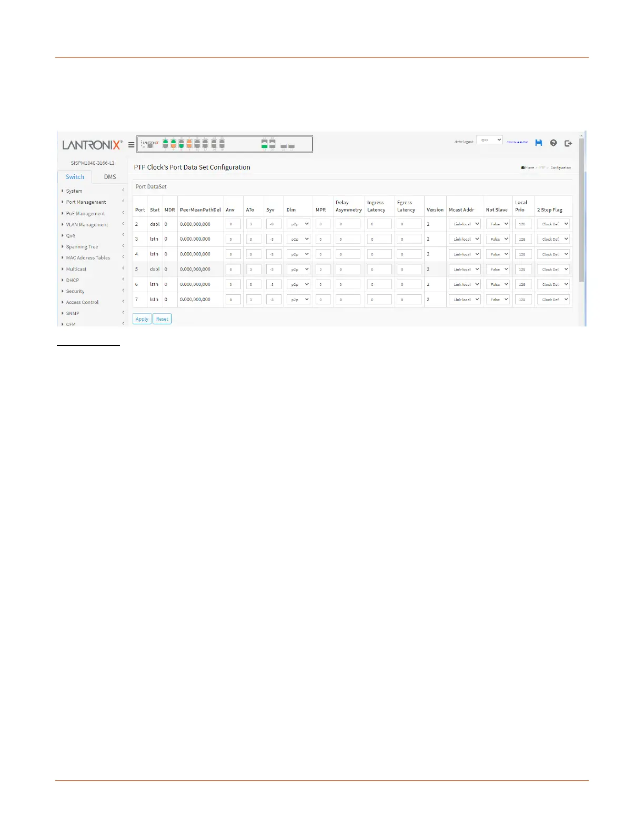Click the MPR field for port 5
The width and height of the screenshot is (644, 834).
pos(323,269)
